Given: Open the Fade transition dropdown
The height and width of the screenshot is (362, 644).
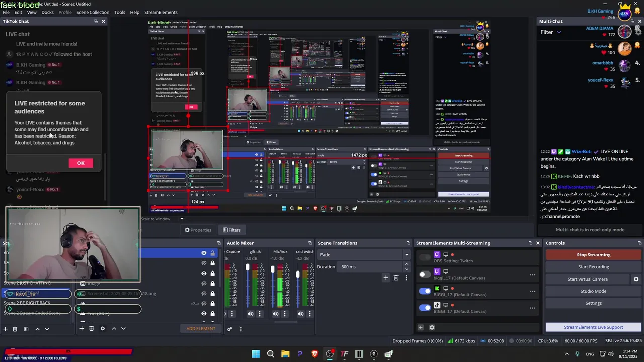Looking at the screenshot, I should 364,255.
